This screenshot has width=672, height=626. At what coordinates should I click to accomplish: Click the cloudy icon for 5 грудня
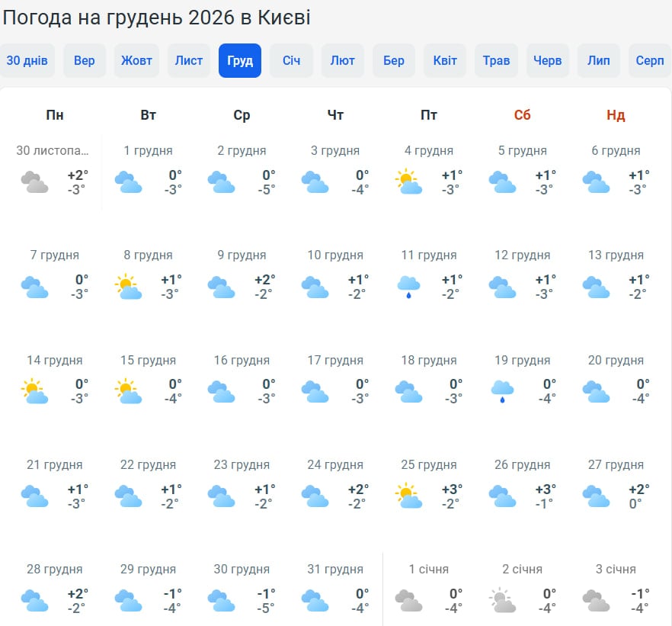pyautogui.click(x=502, y=181)
